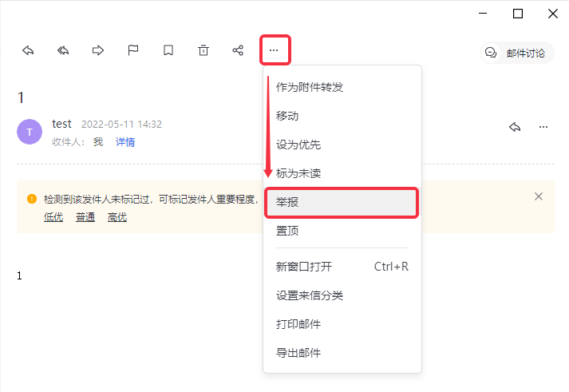Choose 作为附件转发 from the menu

pos(342,87)
